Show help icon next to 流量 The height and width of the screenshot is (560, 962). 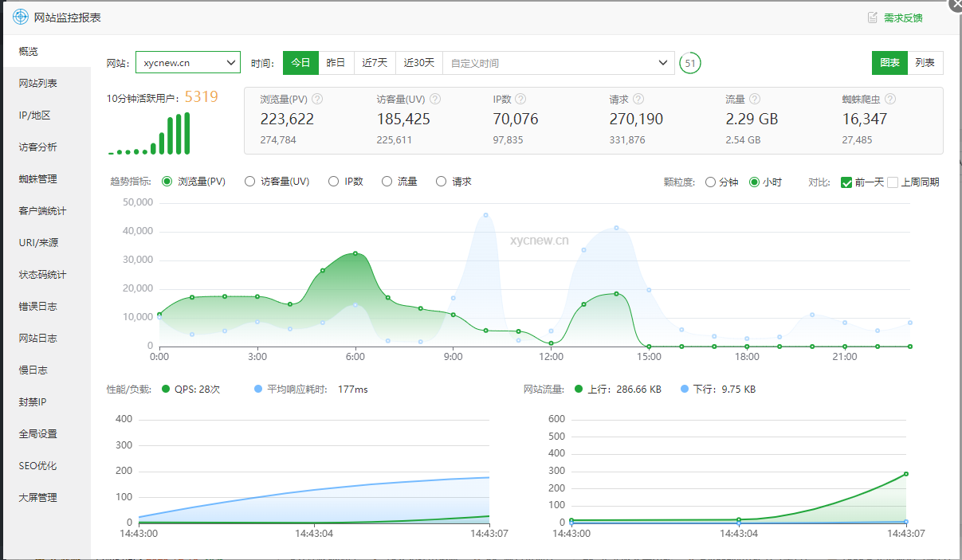click(x=755, y=100)
